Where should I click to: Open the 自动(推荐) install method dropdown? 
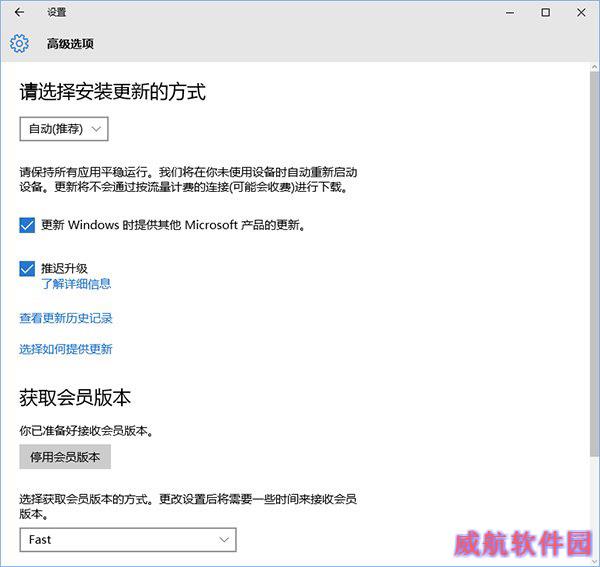coord(64,129)
